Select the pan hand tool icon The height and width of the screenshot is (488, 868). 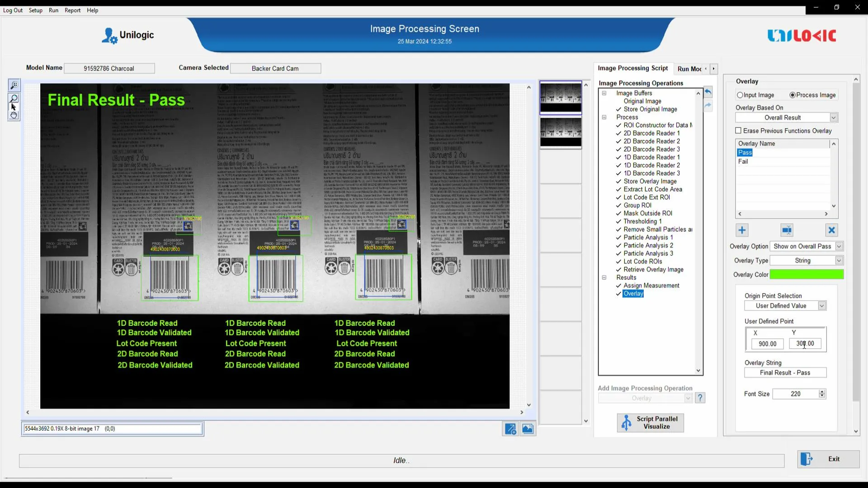click(x=14, y=115)
